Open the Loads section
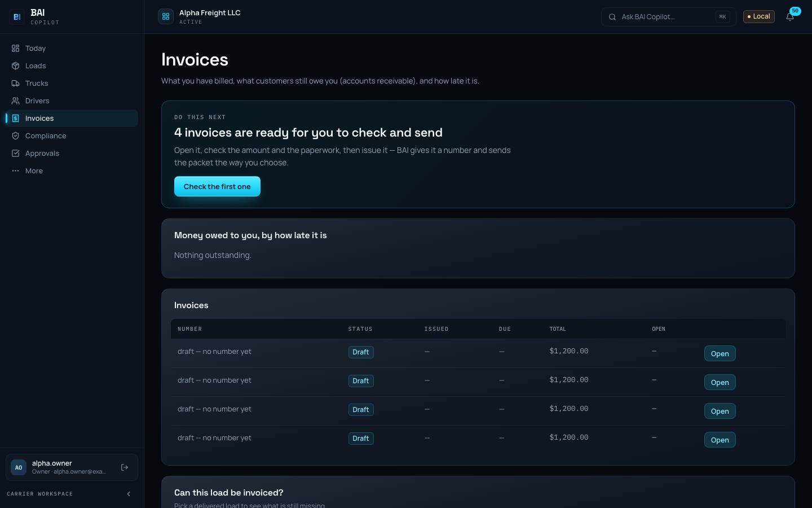The width and height of the screenshot is (812, 508). (x=72, y=66)
